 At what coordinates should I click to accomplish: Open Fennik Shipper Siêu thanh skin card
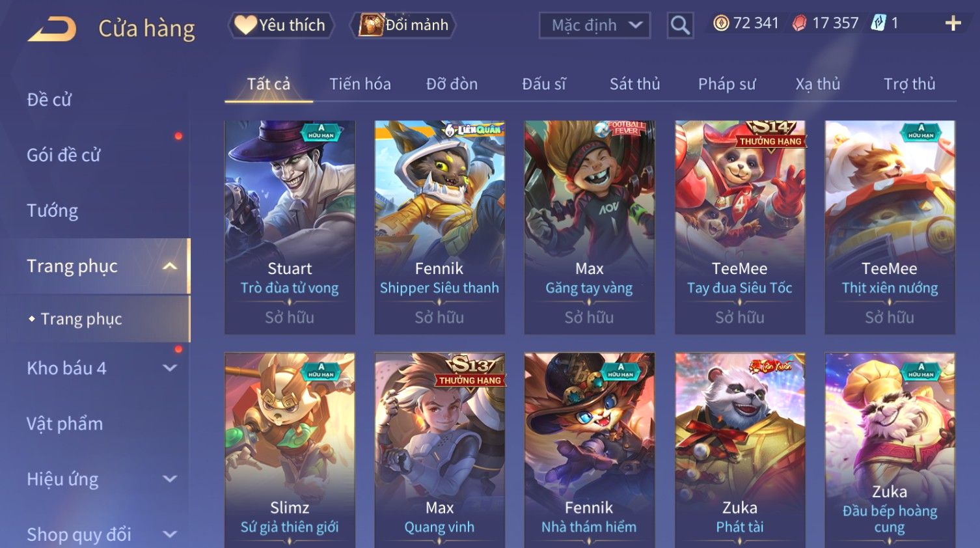pyautogui.click(x=439, y=227)
